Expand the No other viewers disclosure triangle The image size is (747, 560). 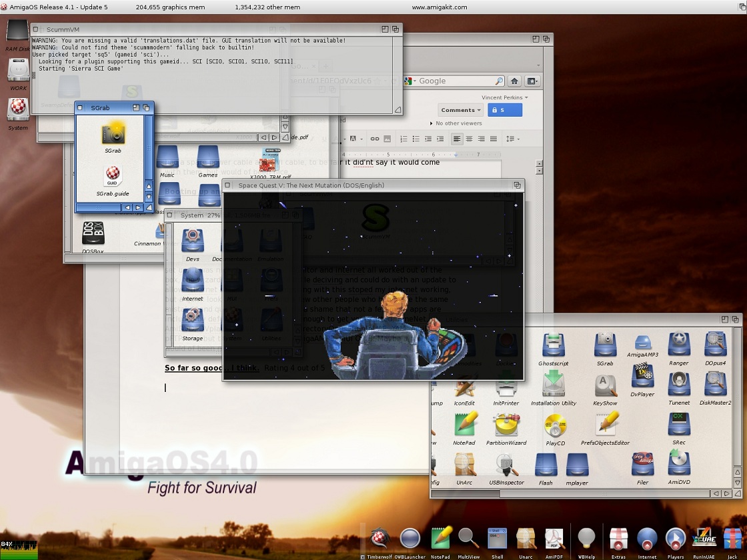tap(432, 123)
